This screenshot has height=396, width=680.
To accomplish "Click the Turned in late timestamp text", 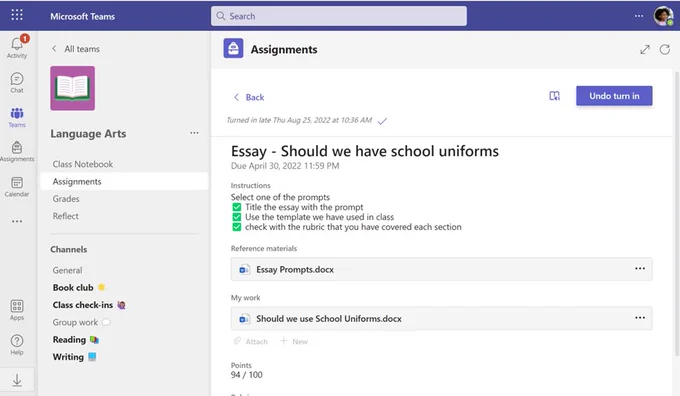I will pos(299,120).
